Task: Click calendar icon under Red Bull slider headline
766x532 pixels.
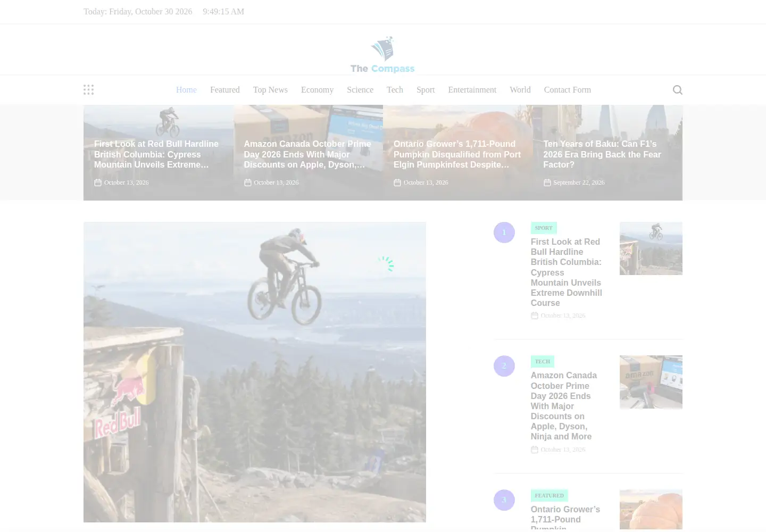Action: (x=98, y=182)
